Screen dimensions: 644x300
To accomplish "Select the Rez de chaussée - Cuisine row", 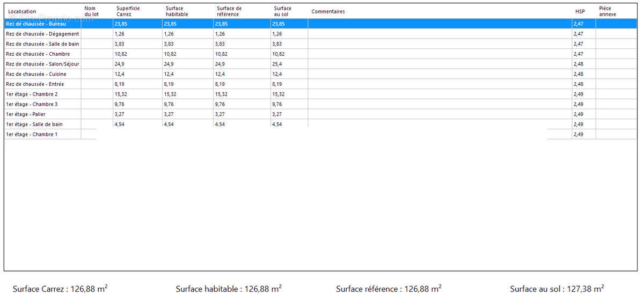I will [x=321, y=74].
